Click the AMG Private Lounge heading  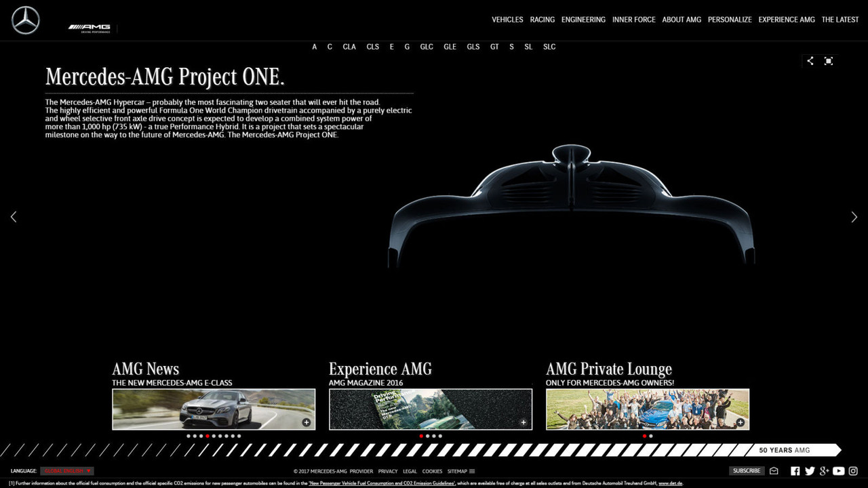coord(609,369)
